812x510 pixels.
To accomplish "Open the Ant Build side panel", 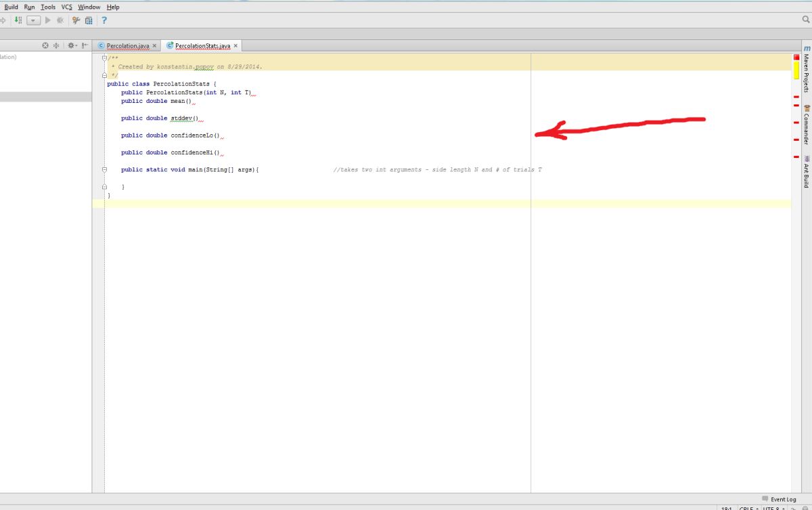I will [x=806, y=171].
